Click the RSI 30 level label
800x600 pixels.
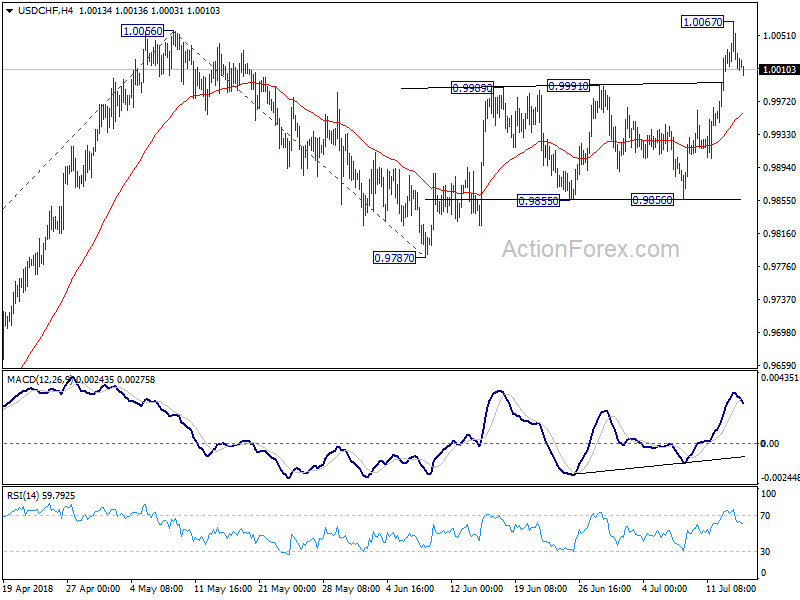coord(765,552)
